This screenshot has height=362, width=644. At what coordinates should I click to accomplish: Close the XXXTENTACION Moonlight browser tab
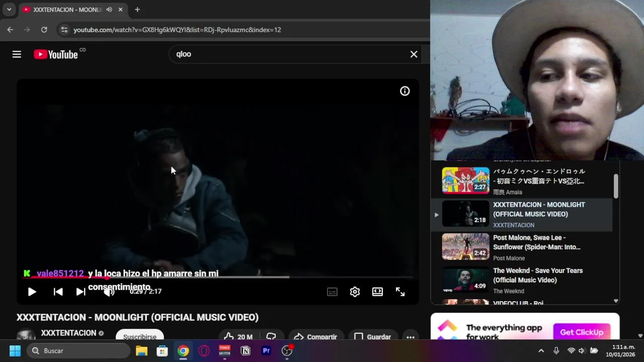(x=120, y=10)
